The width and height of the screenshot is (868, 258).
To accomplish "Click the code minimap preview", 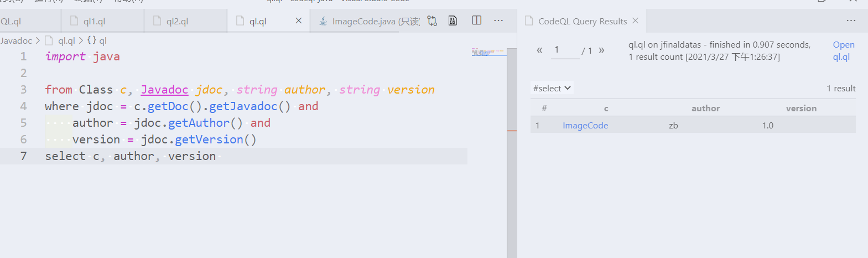I will (488, 53).
